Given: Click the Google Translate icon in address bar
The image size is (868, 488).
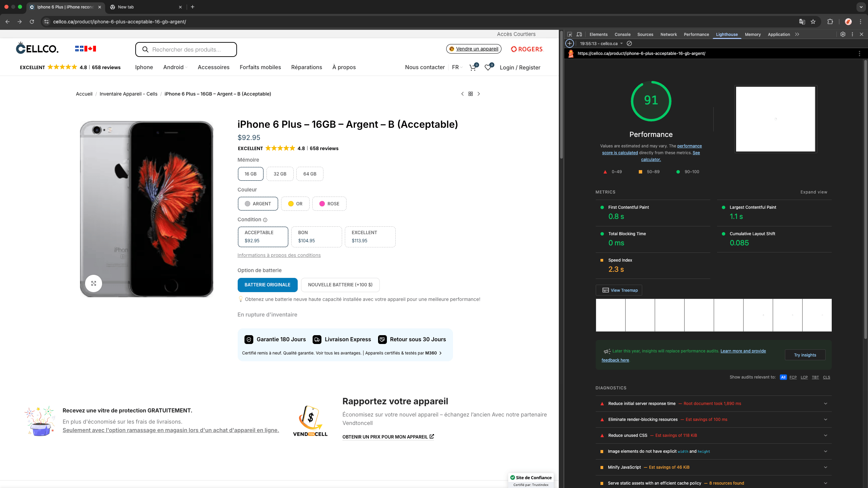Looking at the screenshot, I should tap(802, 22).
